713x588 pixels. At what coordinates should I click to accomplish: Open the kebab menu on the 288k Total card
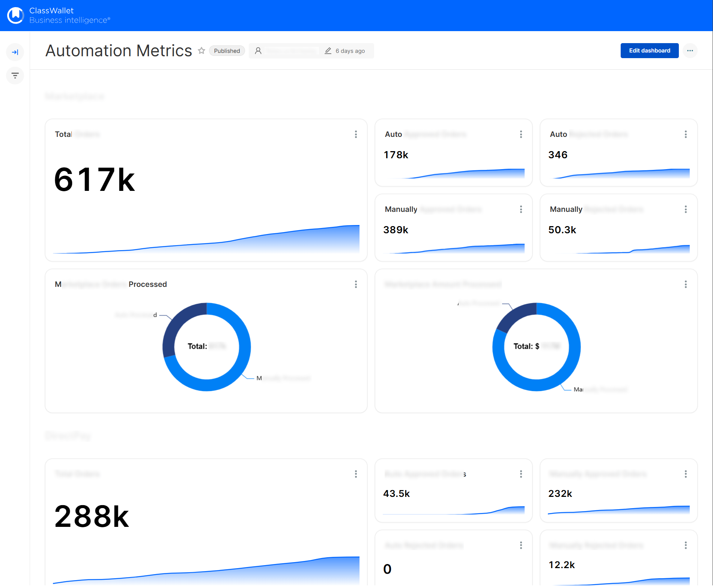pyautogui.click(x=356, y=474)
